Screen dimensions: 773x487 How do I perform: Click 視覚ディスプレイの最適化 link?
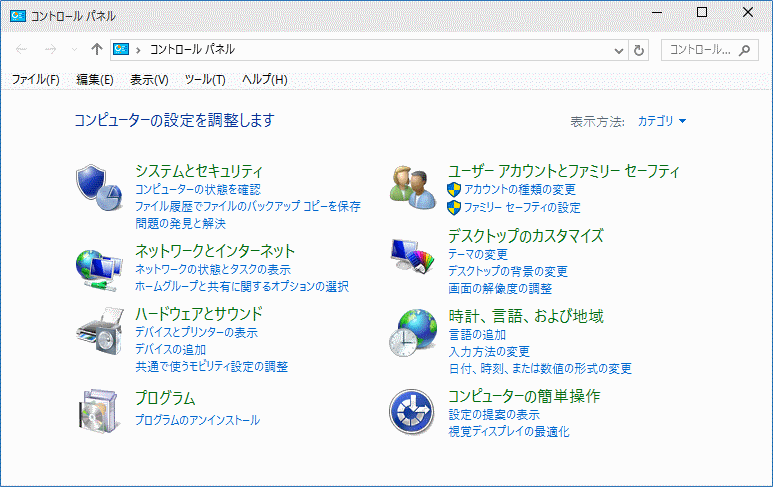tap(509, 432)
